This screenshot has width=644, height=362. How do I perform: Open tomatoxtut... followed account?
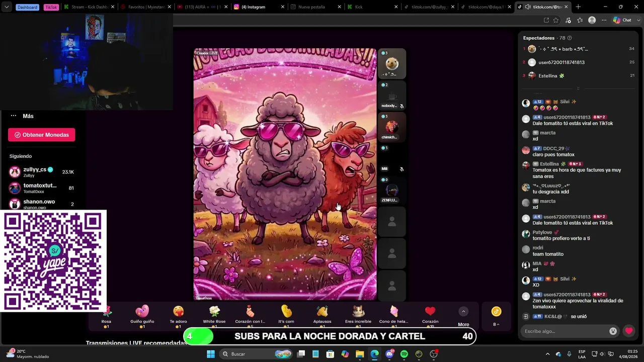click(x=42, y=188)
